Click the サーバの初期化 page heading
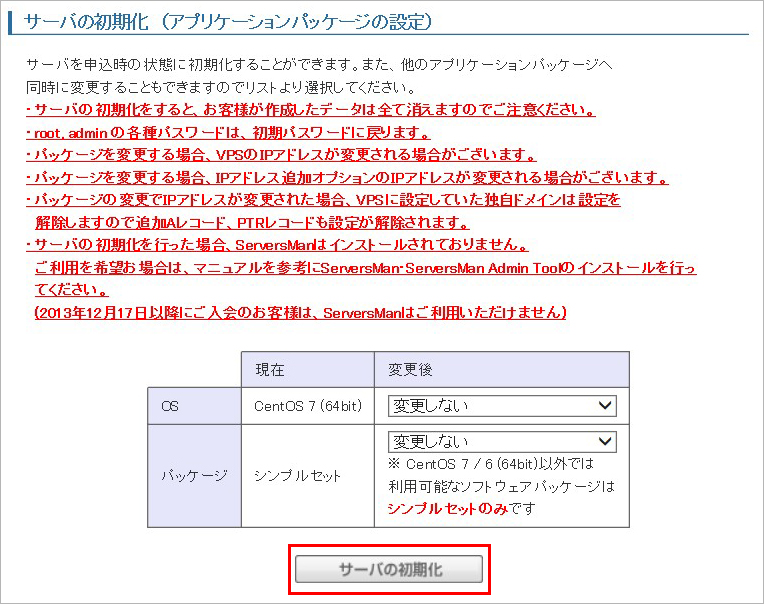Screen dimensions: 764x604 click(228, 20)
